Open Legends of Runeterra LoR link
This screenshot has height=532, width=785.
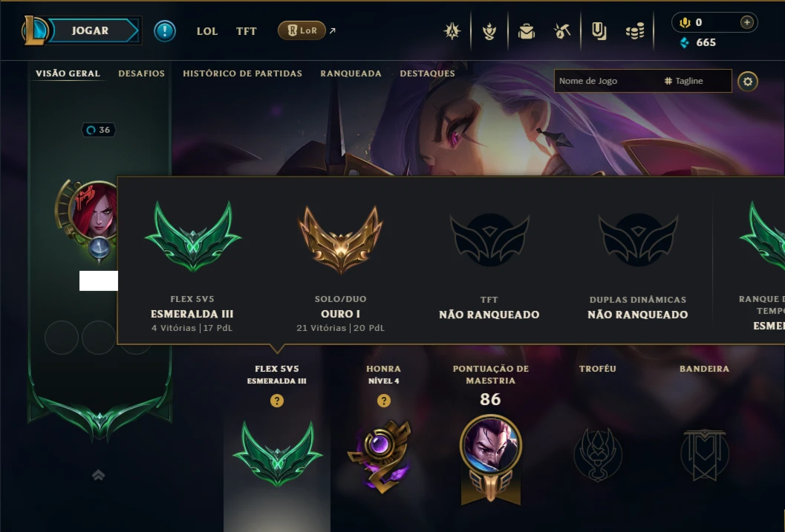pyautogui.click(x=302, y=30)
